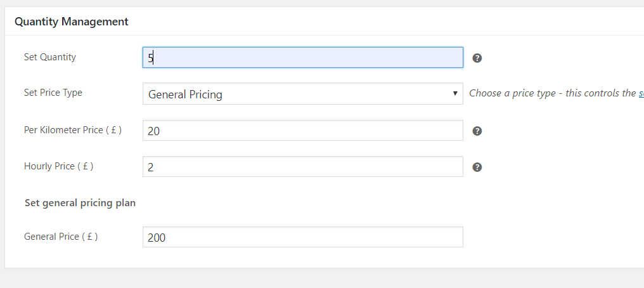Focus the Set Quantity input field

[x=302, y=58]
